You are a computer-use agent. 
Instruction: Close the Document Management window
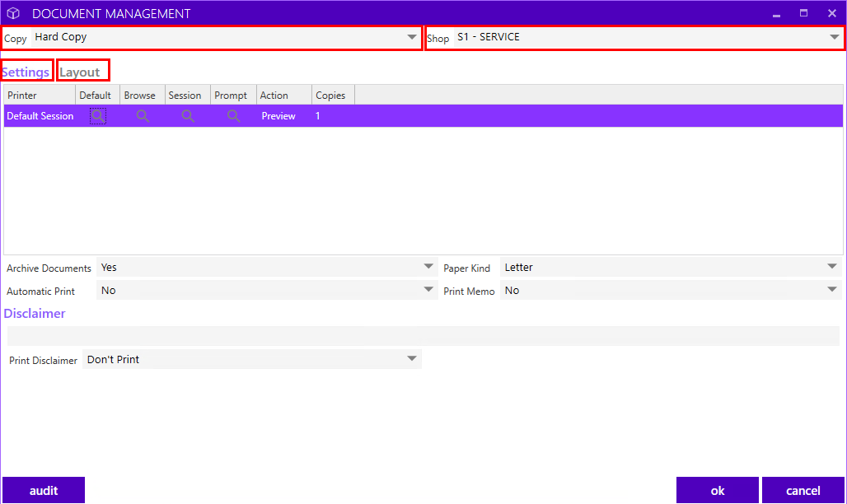[x=832, y=13]
